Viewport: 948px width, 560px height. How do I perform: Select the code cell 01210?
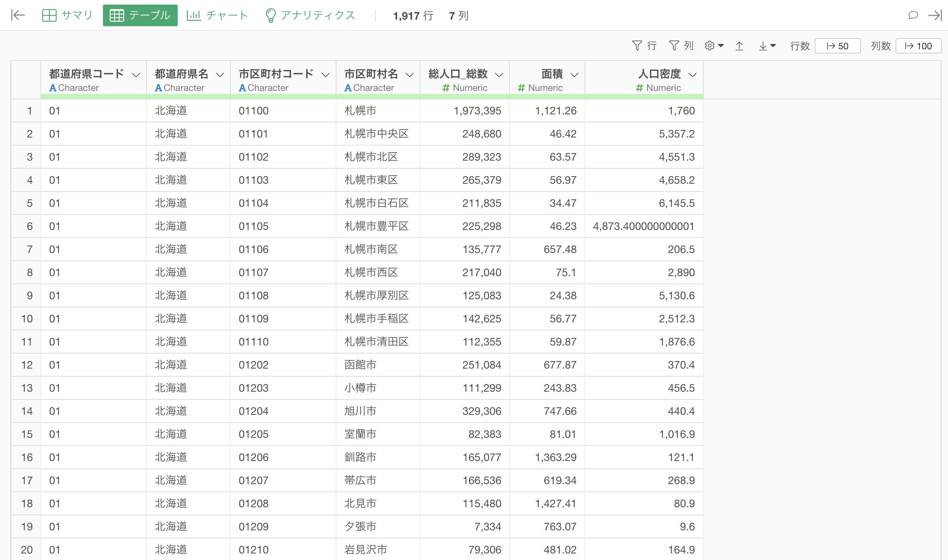point(283,550)
